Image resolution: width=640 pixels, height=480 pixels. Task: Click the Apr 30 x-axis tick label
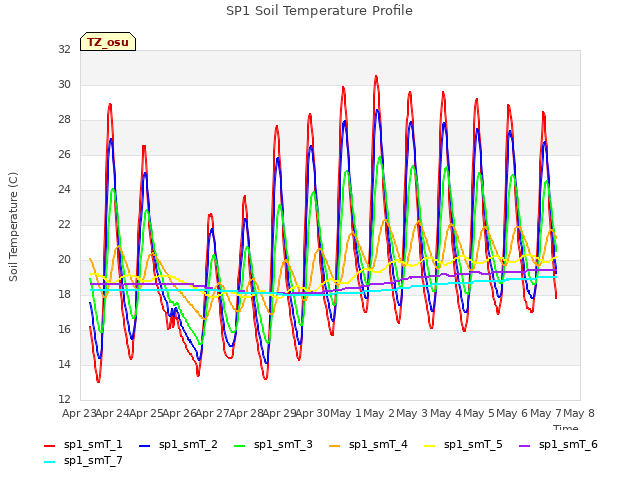pos(313,413)
